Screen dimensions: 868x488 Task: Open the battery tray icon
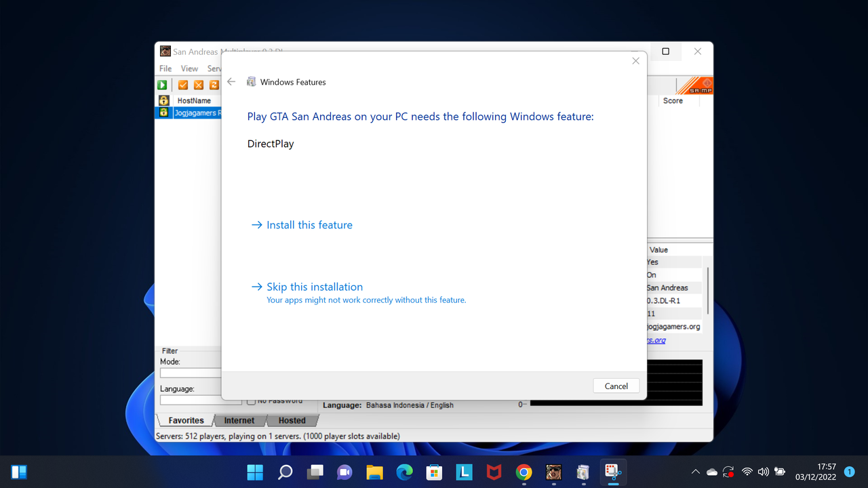(x=780, y=472)
